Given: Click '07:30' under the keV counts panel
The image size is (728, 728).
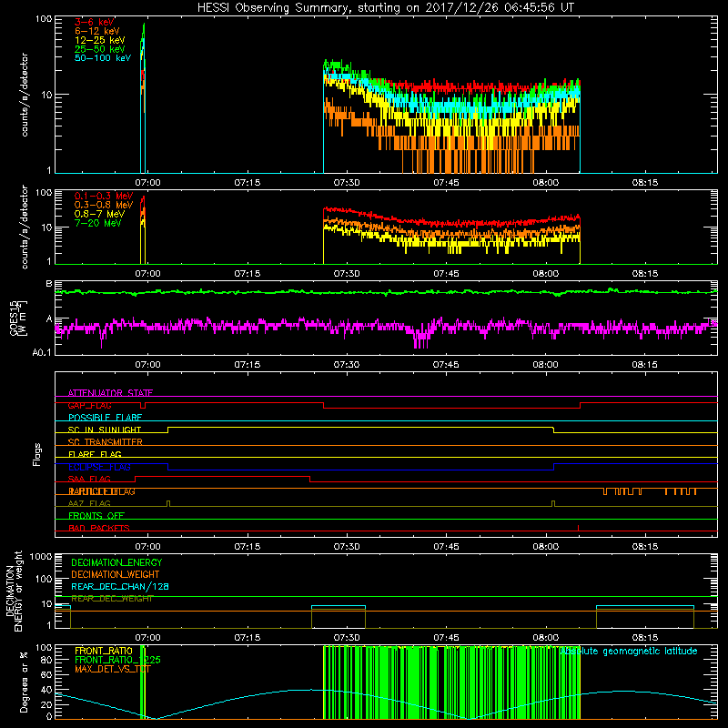Looking at the screenshot, I should tap(347, 183).
